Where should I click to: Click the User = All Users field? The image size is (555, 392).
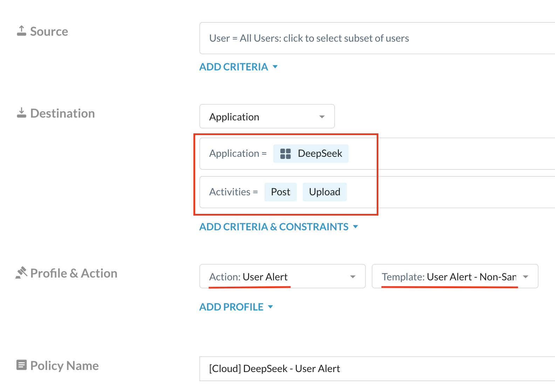click(377, 38)
